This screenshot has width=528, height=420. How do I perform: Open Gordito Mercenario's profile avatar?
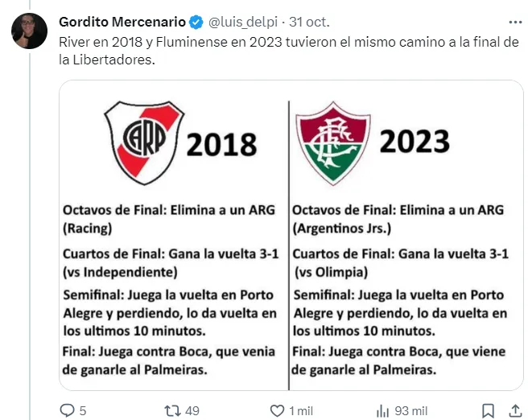click(x=29, y=31)
